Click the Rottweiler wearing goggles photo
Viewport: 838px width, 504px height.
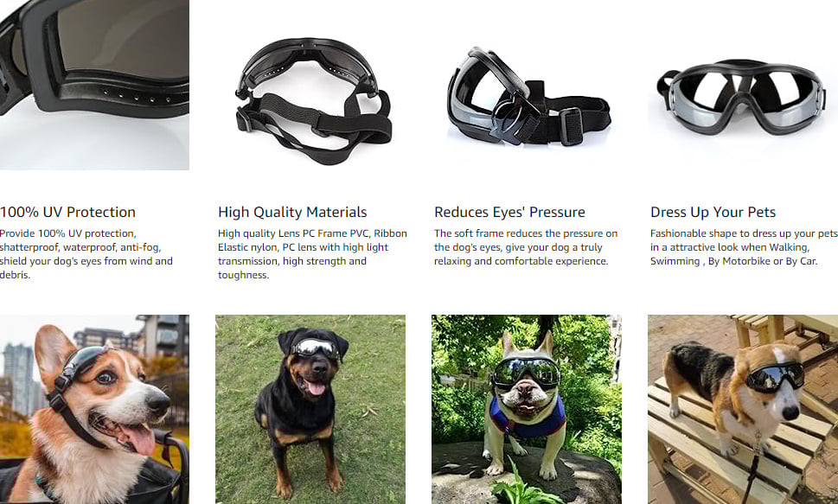(x=310, y=409)
